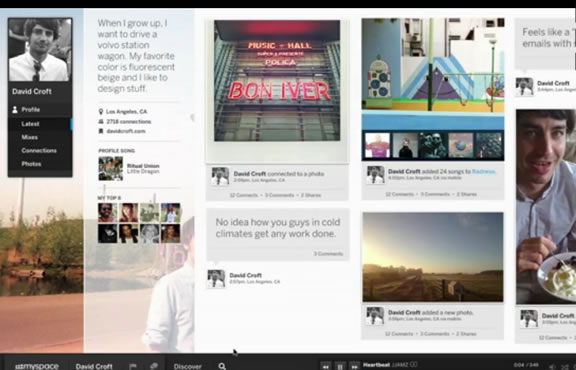Click the Heartbeat song title in player
Image resolution: width=576 pixels, height=370 pixels.
(x=376, y=364)
